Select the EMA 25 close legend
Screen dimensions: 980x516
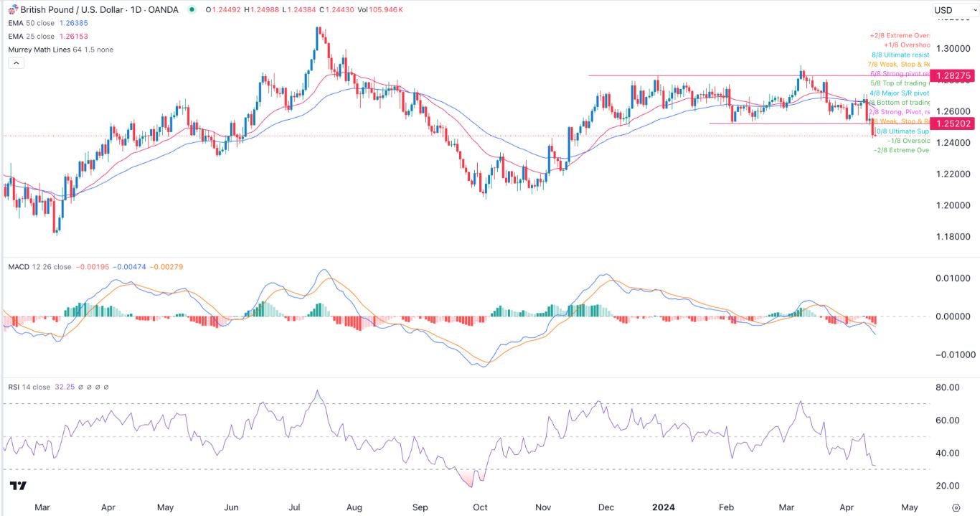[32, 36]
